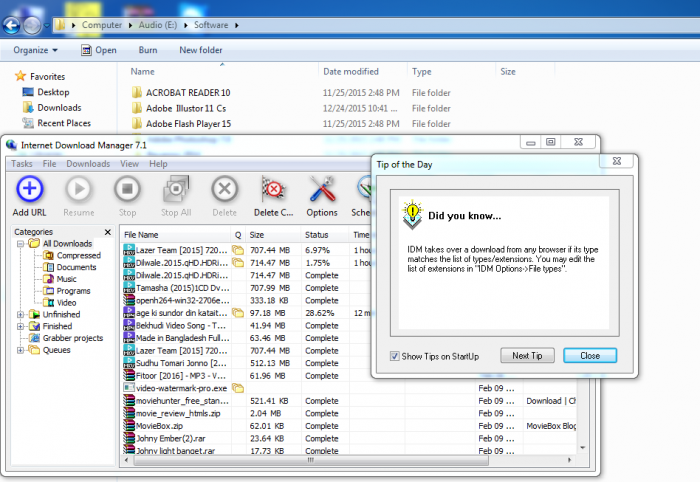
Task: Sort downloads by Status column
Action: [325, 235]
